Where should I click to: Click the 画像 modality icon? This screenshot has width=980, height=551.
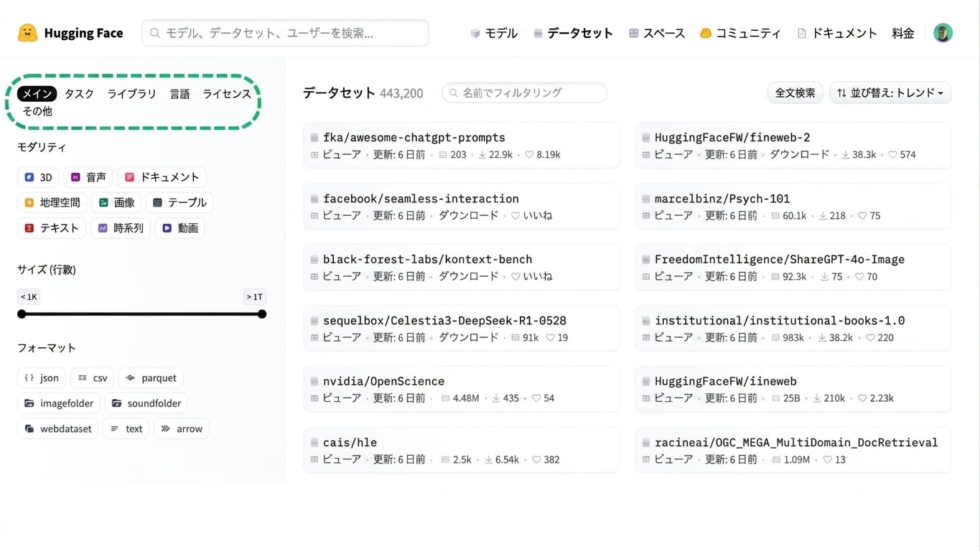pos(103,203)
